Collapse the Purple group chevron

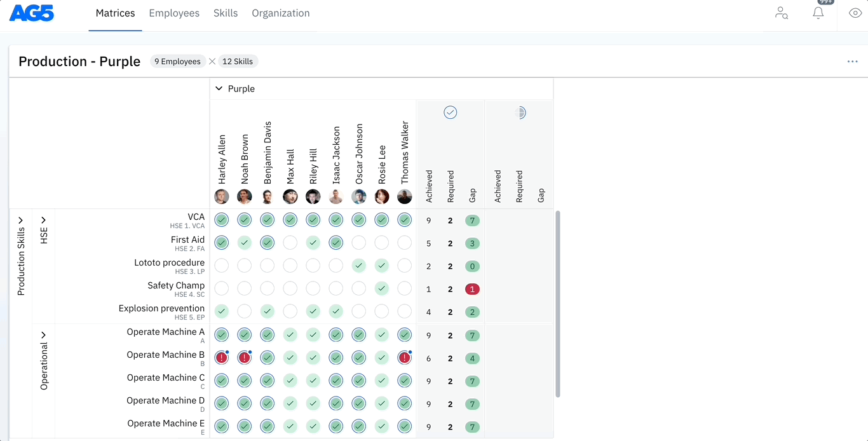(x=219, y=89)
